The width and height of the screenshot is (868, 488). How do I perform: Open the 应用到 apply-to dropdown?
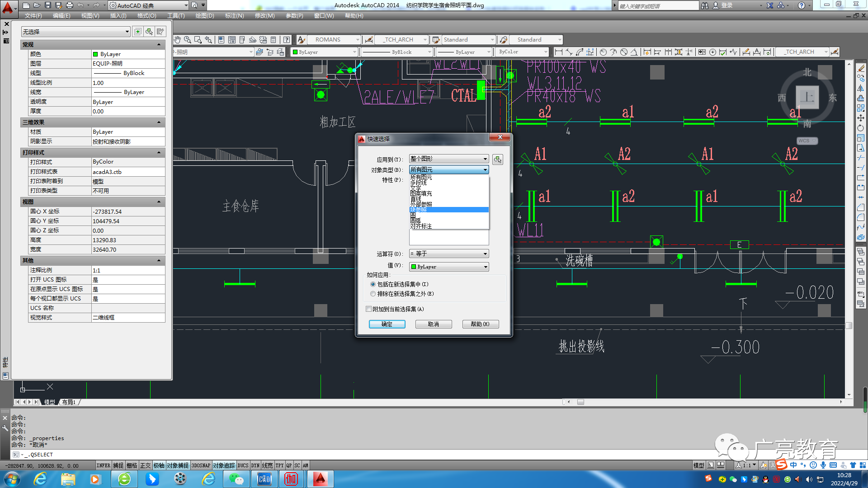(x=449, y=159)
